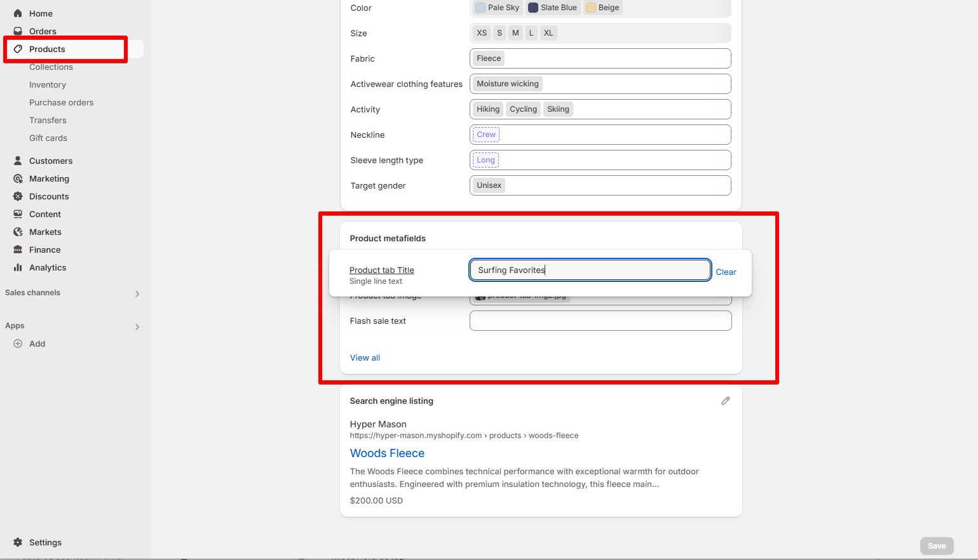Go to Inventory in the sidebar
Image resolution: width=978 pixels, height=560 pixels.
tap(48, 84)
